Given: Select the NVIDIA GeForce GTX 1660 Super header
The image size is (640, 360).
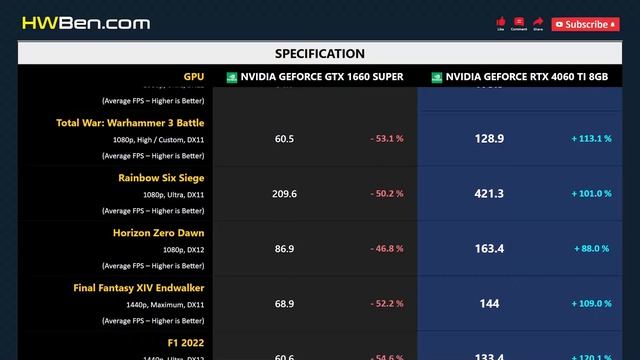Looking at the screenshot, I should [x=322, y=77].
